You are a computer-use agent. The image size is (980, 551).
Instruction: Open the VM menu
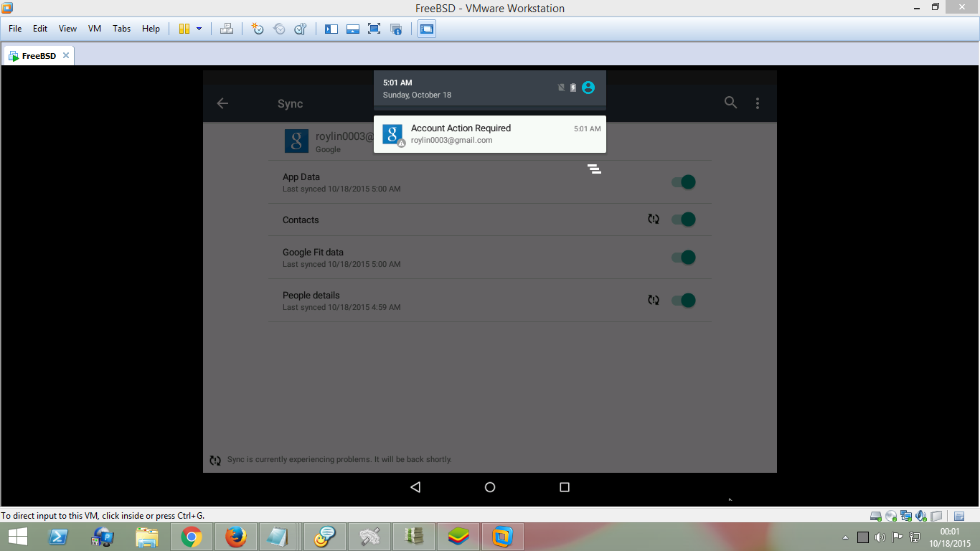(x=95, y=29)
